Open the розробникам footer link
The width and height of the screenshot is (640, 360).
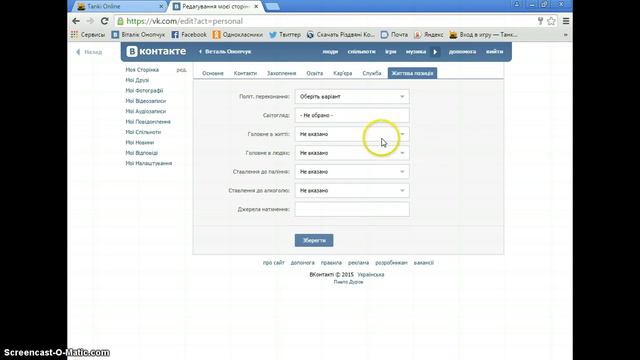pos(391,263)
